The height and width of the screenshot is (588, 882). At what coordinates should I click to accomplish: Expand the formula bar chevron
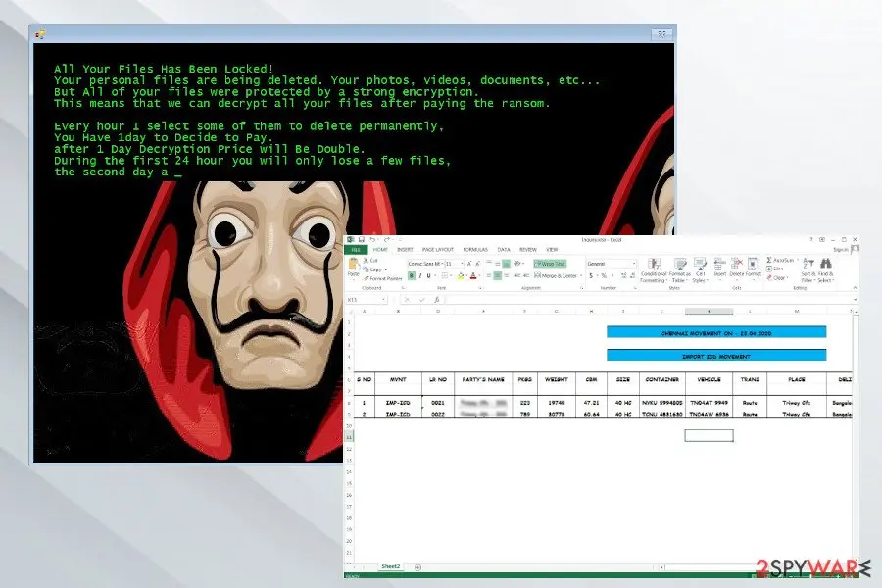pos(855,300)
